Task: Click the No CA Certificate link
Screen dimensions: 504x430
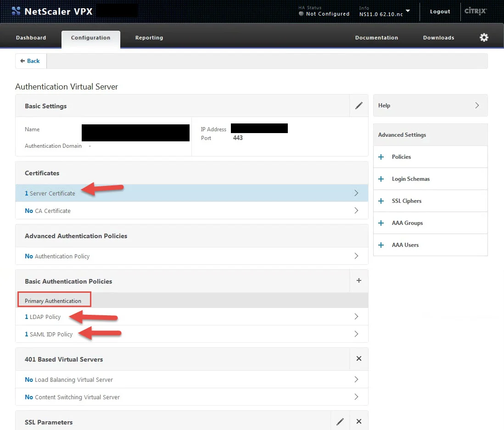Action: (x=48, y=211)
